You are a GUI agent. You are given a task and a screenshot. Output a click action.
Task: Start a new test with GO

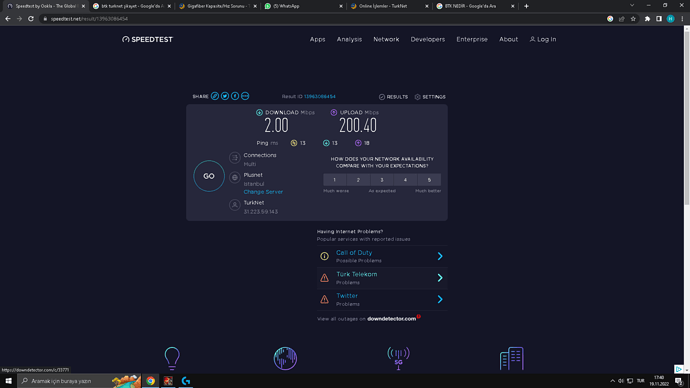[x=209, y=176]
